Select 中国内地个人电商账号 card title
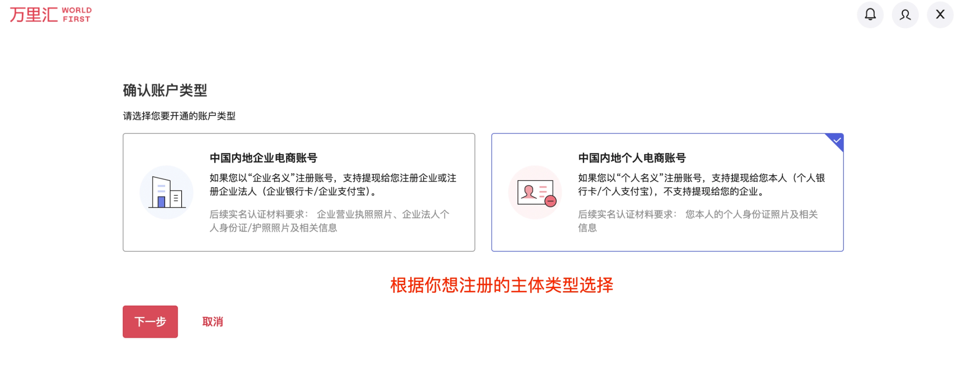This screenshot has width=980, height=371. coord(632,158)
